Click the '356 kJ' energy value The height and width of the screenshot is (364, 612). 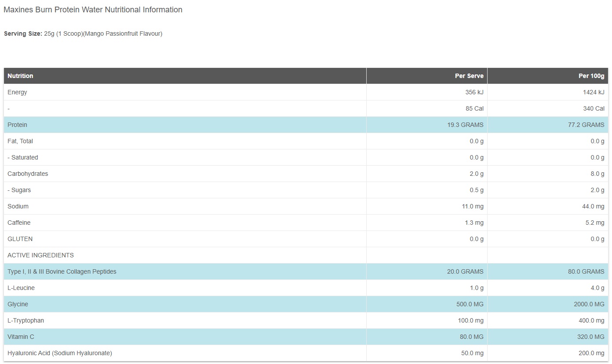coord(474,92)
